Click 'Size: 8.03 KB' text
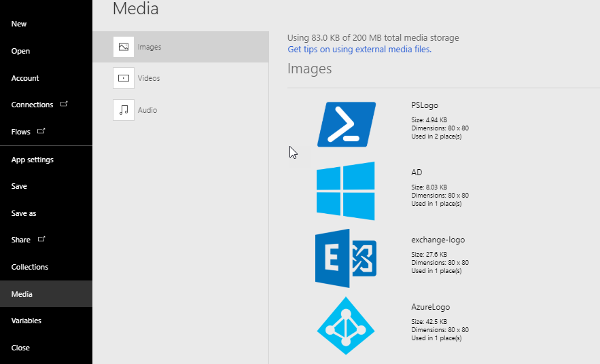Screen dimensions: 600x364 429,187
